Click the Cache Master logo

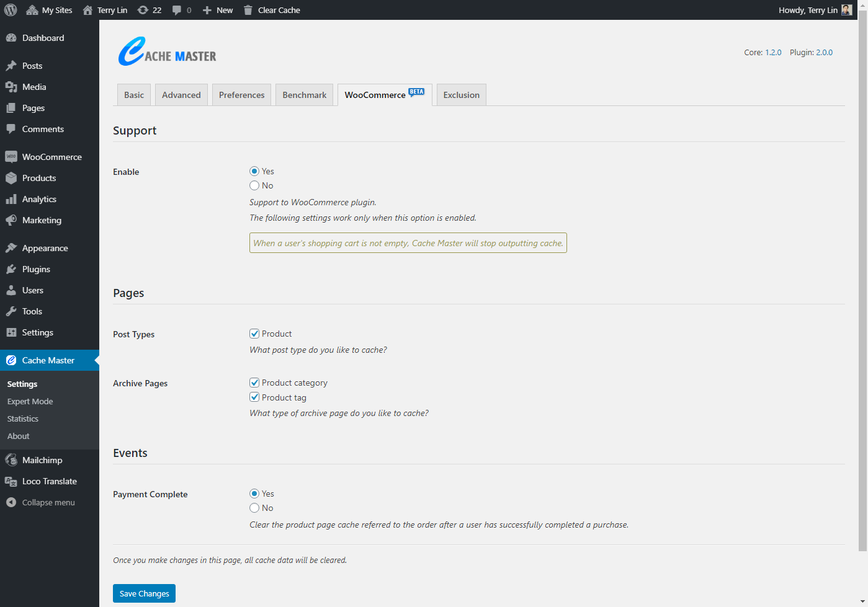pyautogui.click(x=167, y=52)
